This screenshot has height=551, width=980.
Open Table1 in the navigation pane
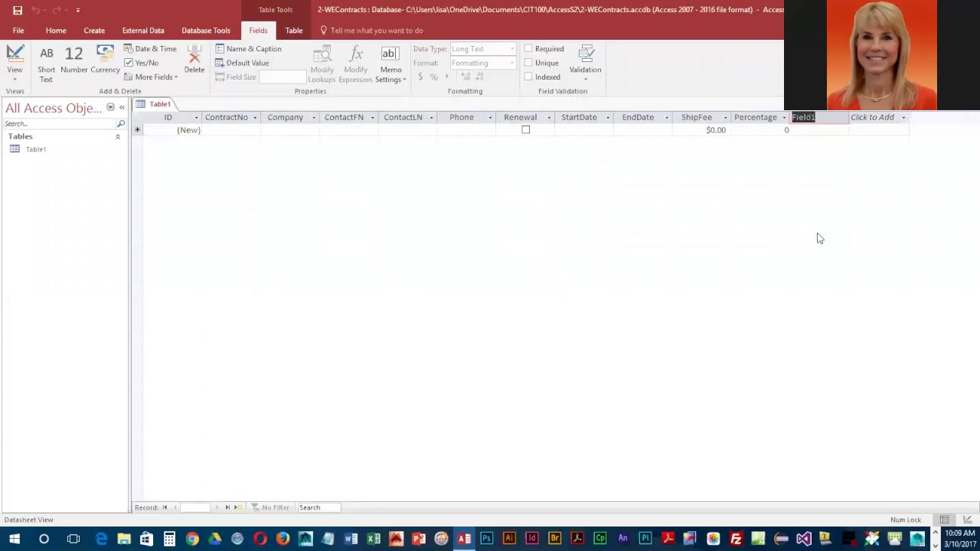[36, 149]
